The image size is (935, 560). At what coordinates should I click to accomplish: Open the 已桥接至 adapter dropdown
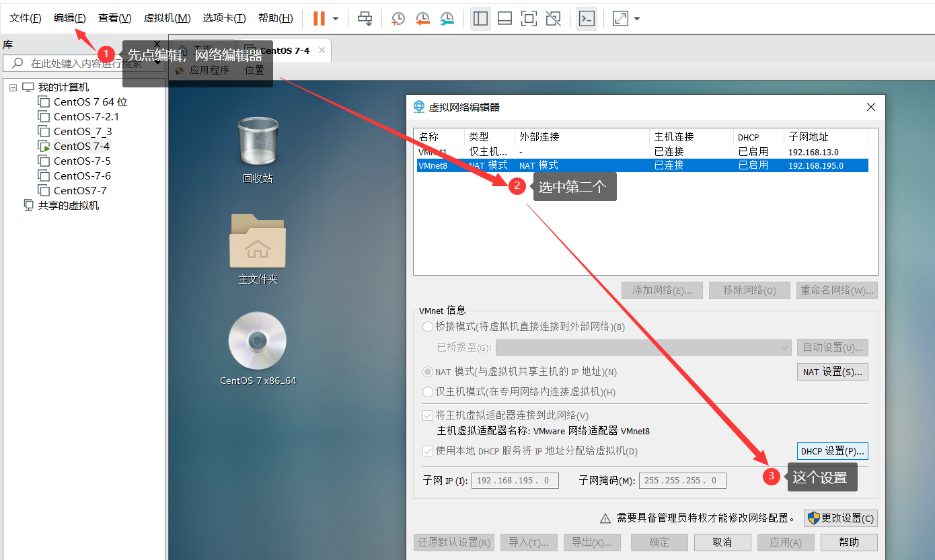(x=644, y=348)
